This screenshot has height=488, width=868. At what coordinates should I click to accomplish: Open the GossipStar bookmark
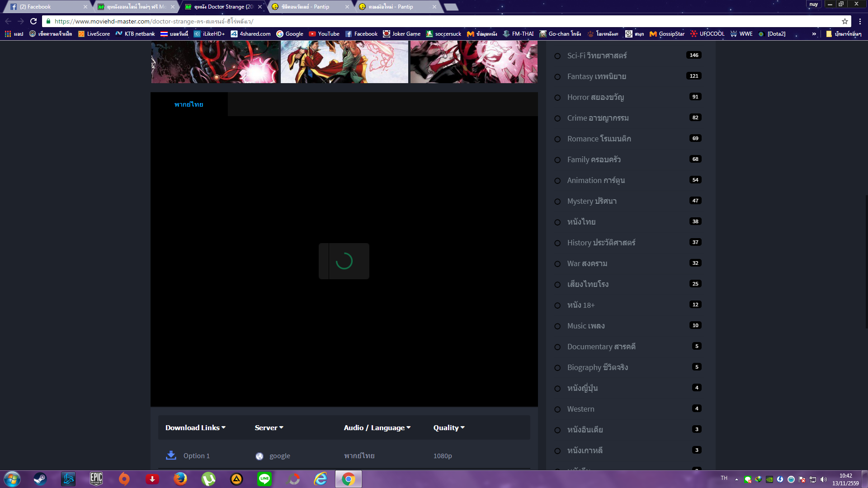667,34
